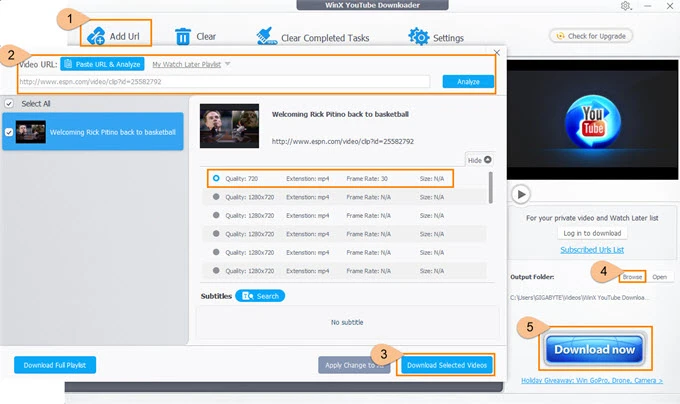Click Paste URL & Analyze button
Image resolution: width=680 pixels, height=404 pixels.
click(102, 64)
